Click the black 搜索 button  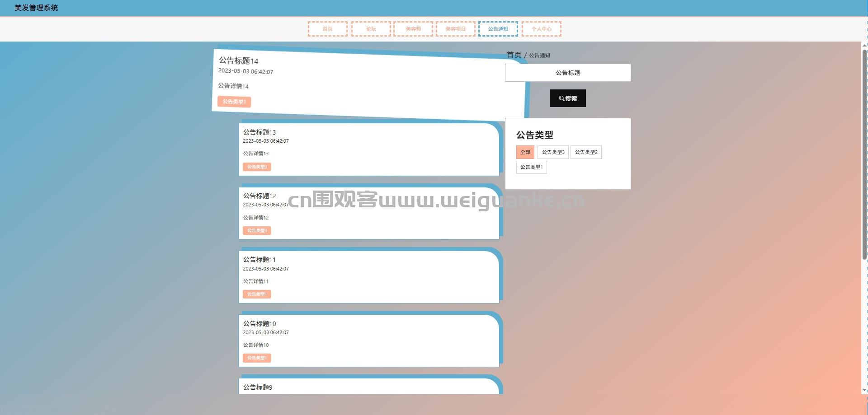pyautogui.click(x=568, y=98)
